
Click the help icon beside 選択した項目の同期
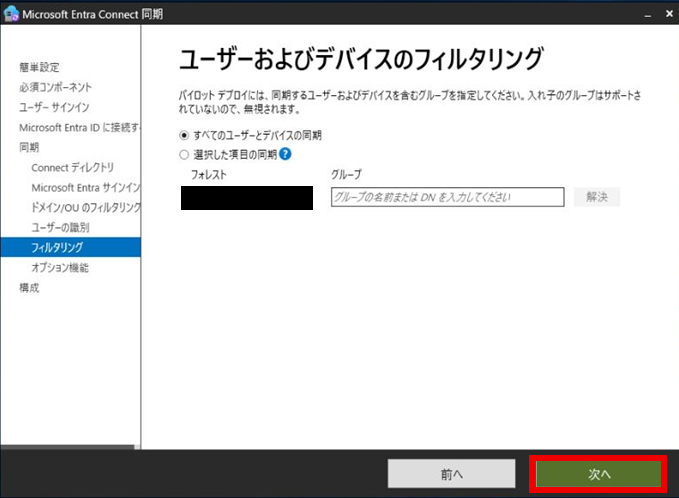[285, 154]
